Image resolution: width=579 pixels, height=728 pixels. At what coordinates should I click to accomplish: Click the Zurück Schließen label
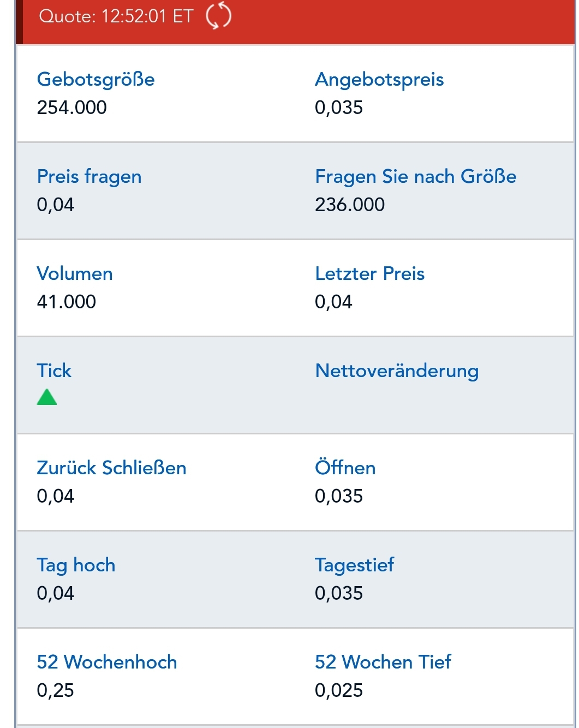[x=111, y=468]
